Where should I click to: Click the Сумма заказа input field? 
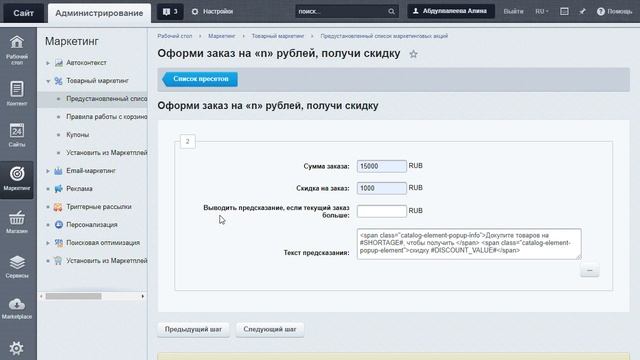382,166
